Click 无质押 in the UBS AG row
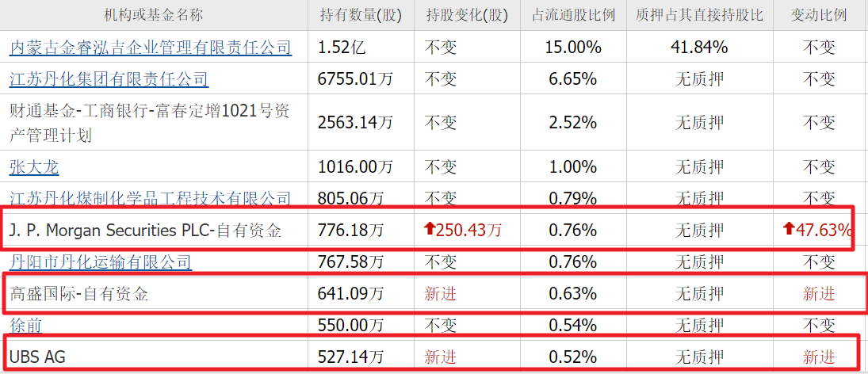The height and width of the screenshot is (374, 868). 700,357
